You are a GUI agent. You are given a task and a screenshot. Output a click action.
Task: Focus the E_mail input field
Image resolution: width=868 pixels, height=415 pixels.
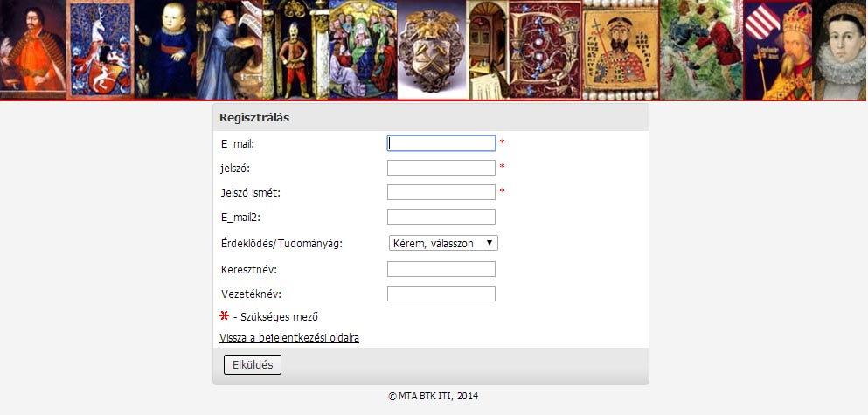pyautogui.click(x=441, y=143)
